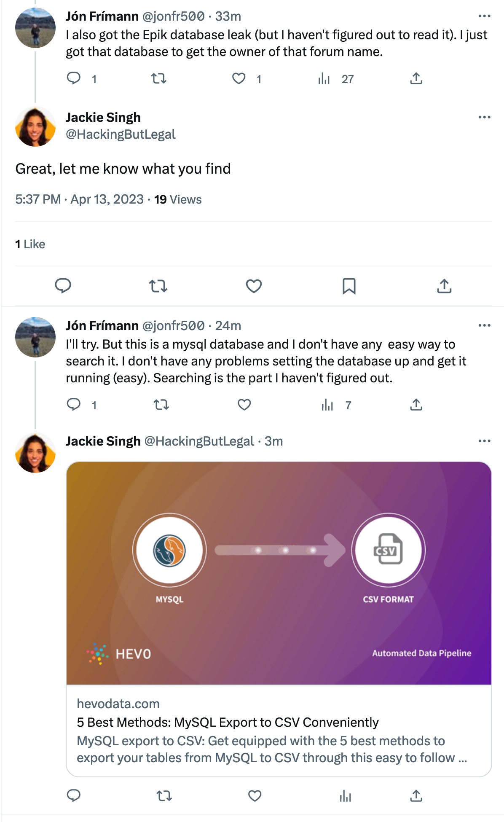
Task: Open the hevodata.com MySQL to CSV card image
Action: point(279,573)
